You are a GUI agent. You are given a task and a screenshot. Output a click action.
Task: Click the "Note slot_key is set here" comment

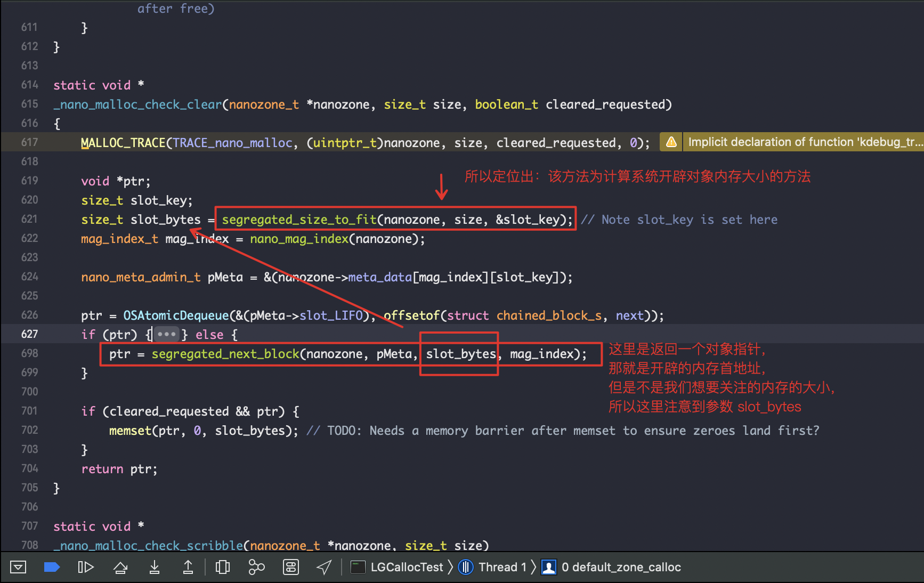tap(679, 220)
